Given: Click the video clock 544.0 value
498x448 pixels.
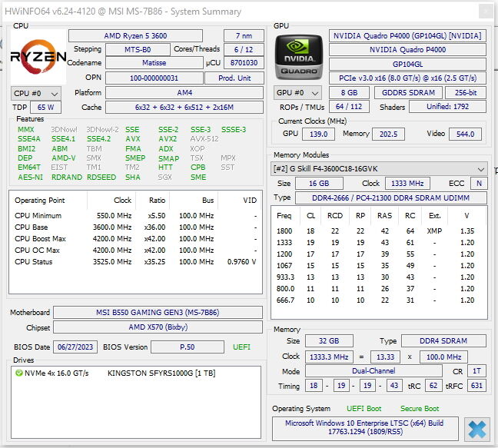Looking at the screenshot, I should [465, 134].
